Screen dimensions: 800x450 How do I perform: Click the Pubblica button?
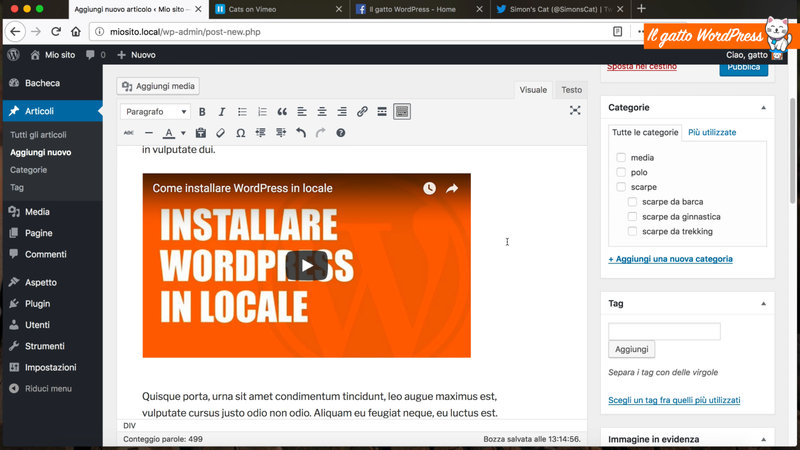pyautogui.click(x=743, y=68)
